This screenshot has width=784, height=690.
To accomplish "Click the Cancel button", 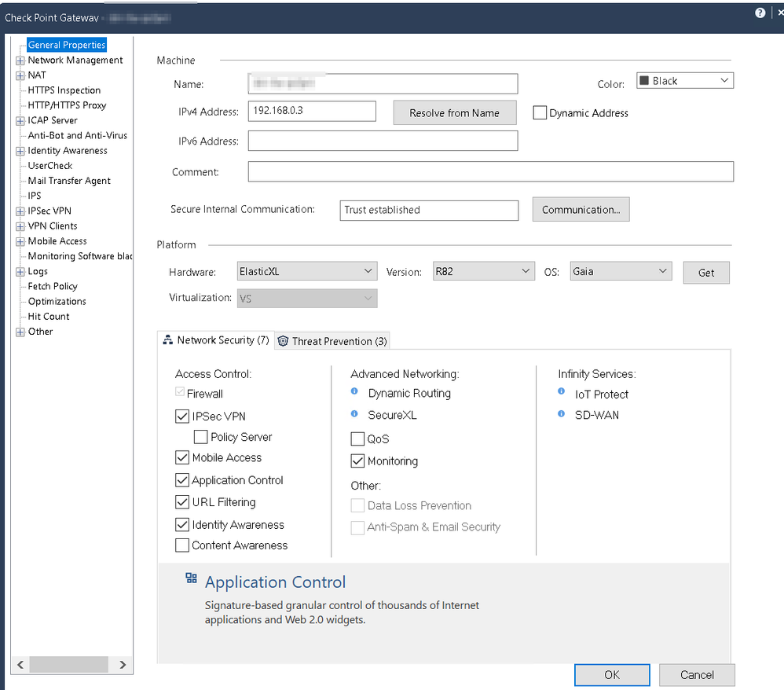I will 697,674.
